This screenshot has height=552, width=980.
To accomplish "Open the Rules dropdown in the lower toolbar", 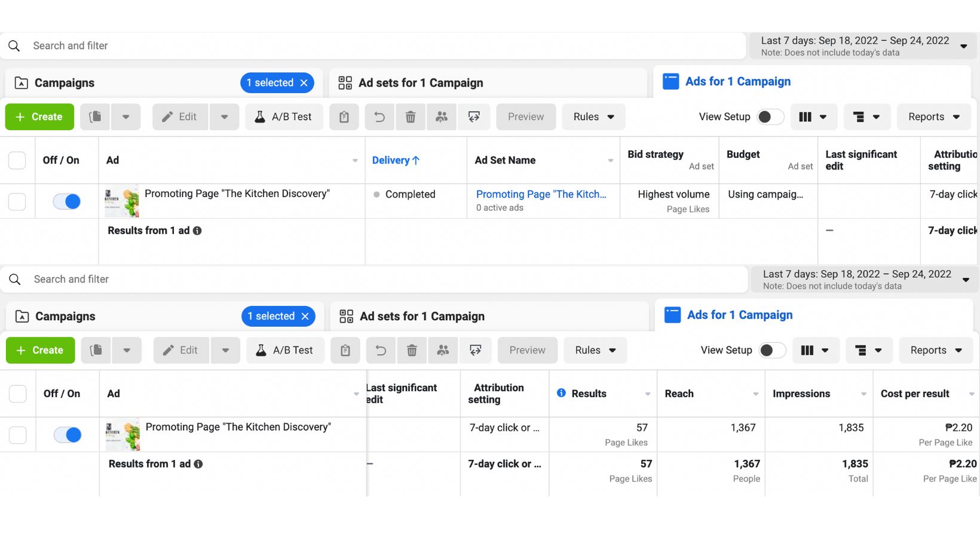I will (595, 351).
